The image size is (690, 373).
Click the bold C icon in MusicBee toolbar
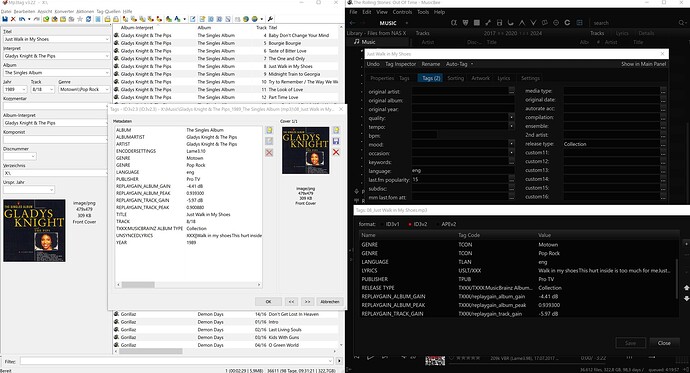coord(567,22)
